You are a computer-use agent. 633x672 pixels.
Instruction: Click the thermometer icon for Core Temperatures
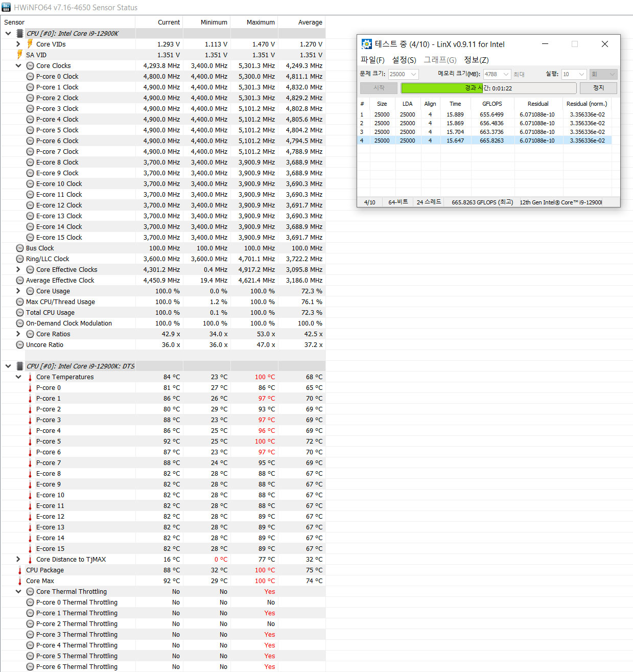[x=30, y=377]
